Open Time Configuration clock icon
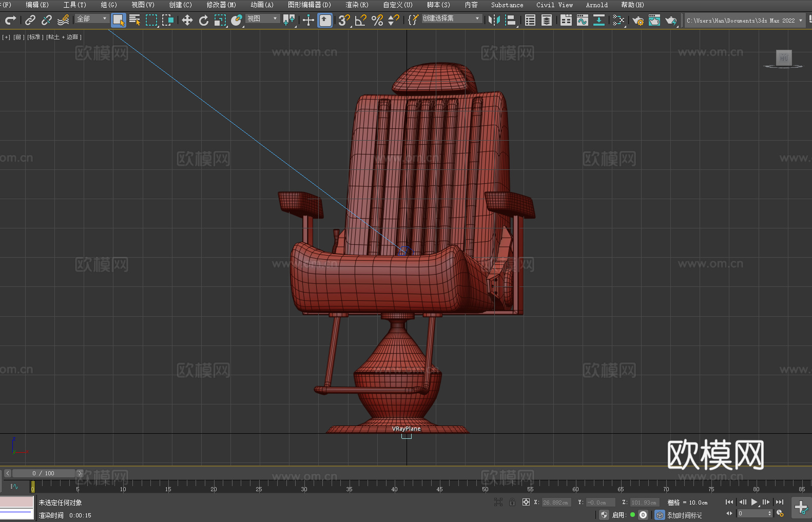Screen dimensions: 812x522 (780, 513)
